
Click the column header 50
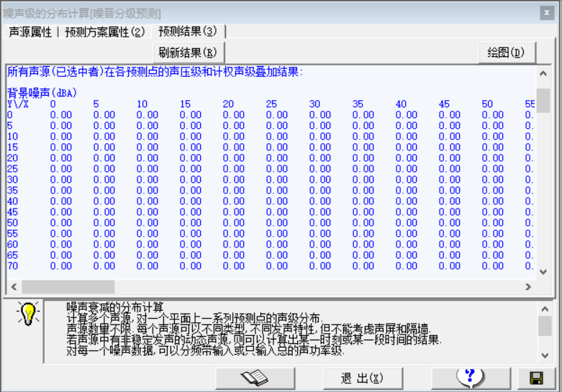(x=487, y=104)
